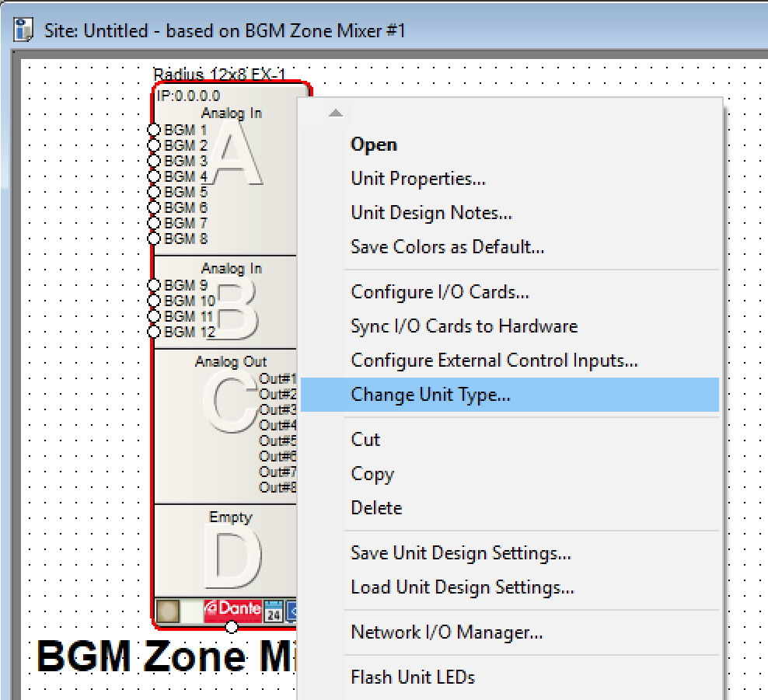
Task: Select Save Unit Design Settings
Action: point(510,553)
